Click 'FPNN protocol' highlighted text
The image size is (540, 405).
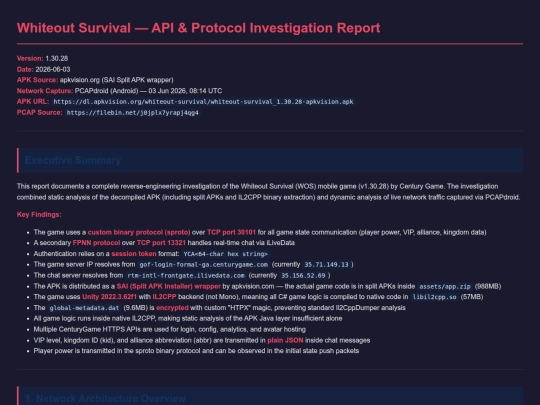(96, 243)
